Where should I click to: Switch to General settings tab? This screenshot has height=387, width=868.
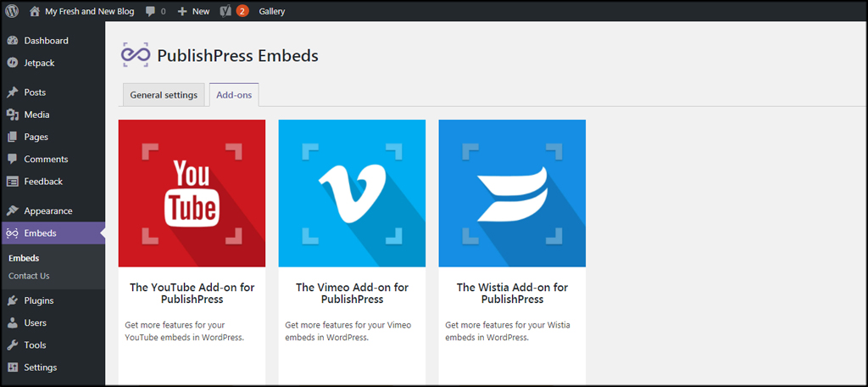click(x=164, y=95)
